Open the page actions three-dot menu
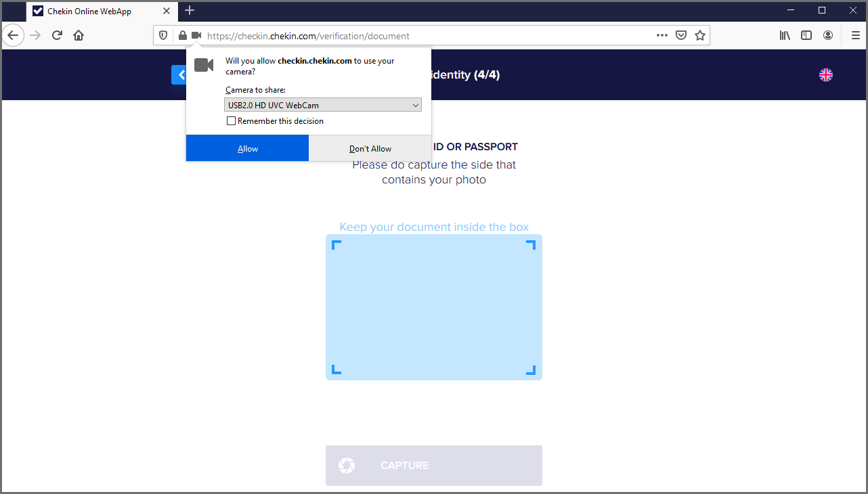 (x=662, y=36)
